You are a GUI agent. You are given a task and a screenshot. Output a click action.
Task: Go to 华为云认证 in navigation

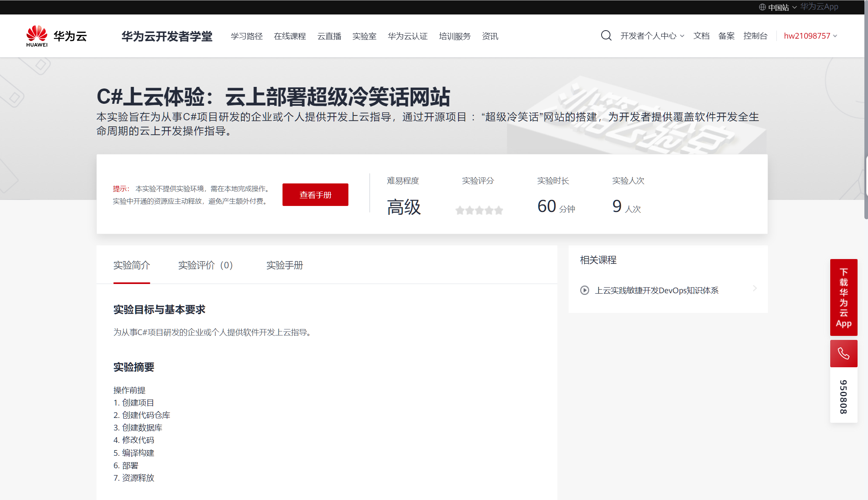(x=407, y=36)
